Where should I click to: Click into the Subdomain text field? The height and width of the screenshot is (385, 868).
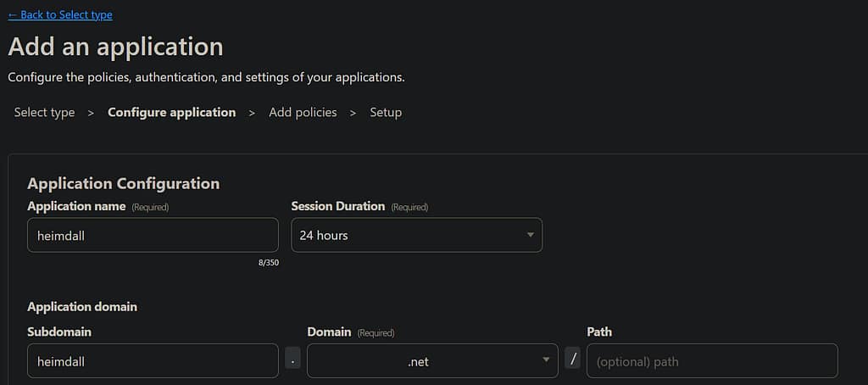(x=153, y=360)
